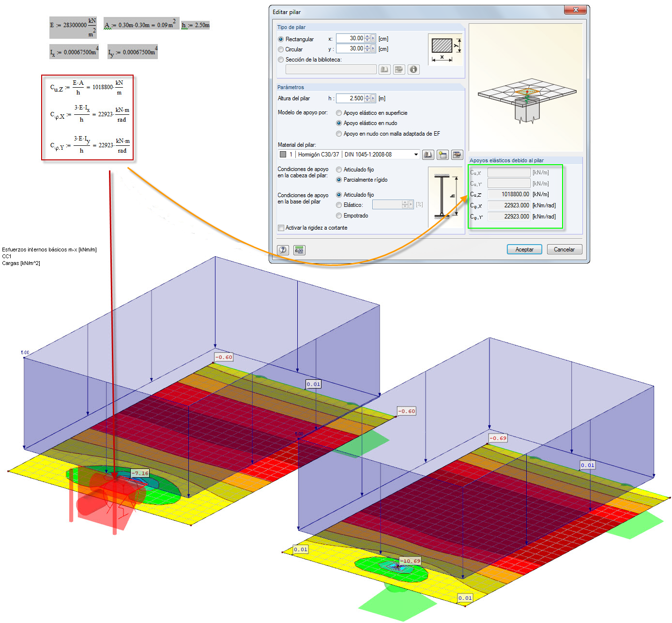Choose Apoyo en nudo con malla adaptada

click(339, 134)
